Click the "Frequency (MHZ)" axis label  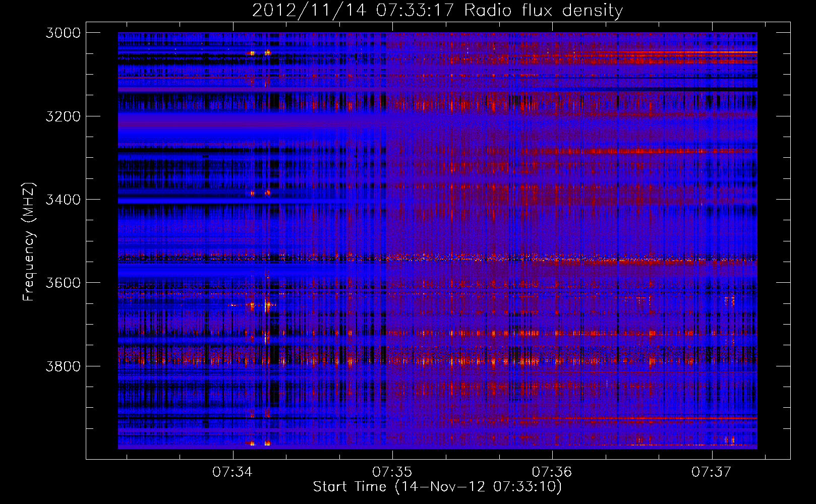point(29,242)
